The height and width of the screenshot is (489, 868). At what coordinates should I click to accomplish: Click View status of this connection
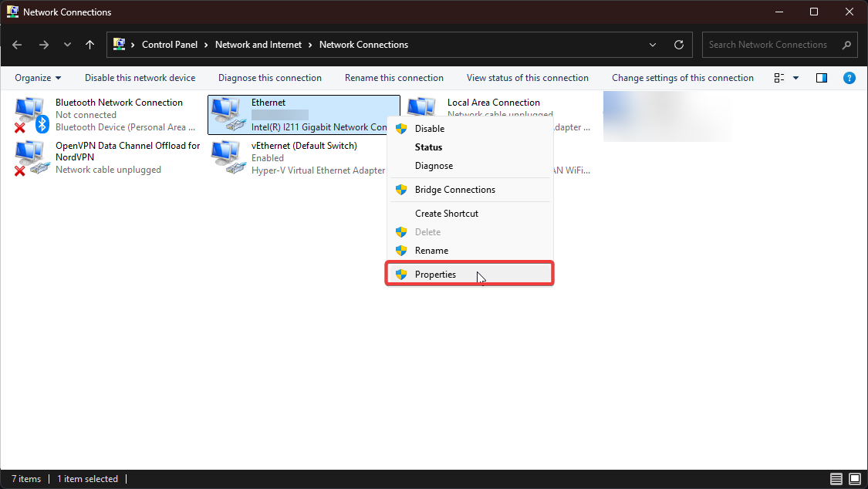coord(528,77)
